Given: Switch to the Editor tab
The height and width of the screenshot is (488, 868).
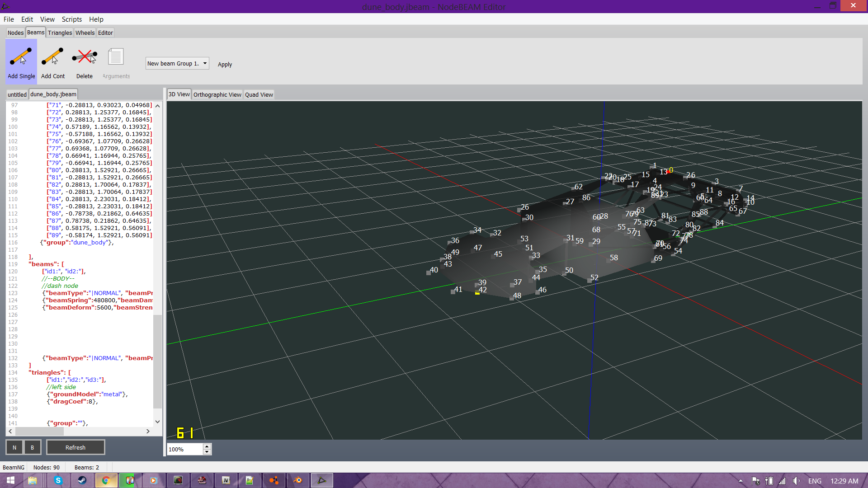Looking at the screenshot, I should click(105, 33).
